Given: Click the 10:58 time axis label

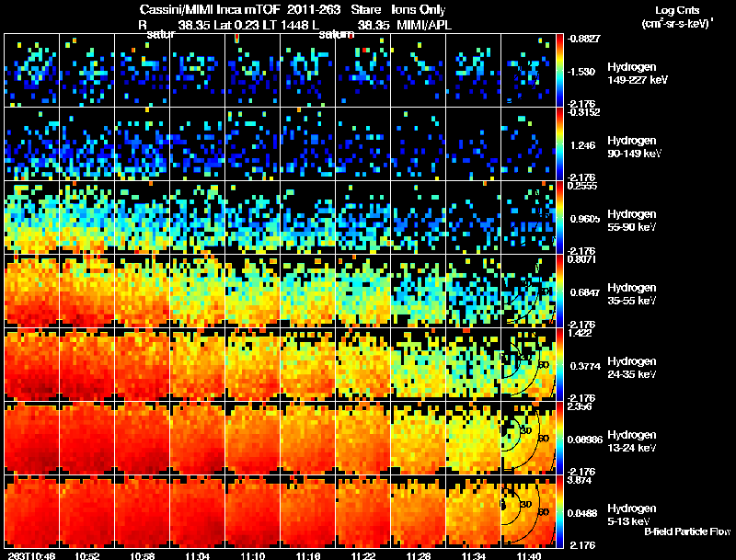Looking at the screenshot, I should tap(143, 555).
